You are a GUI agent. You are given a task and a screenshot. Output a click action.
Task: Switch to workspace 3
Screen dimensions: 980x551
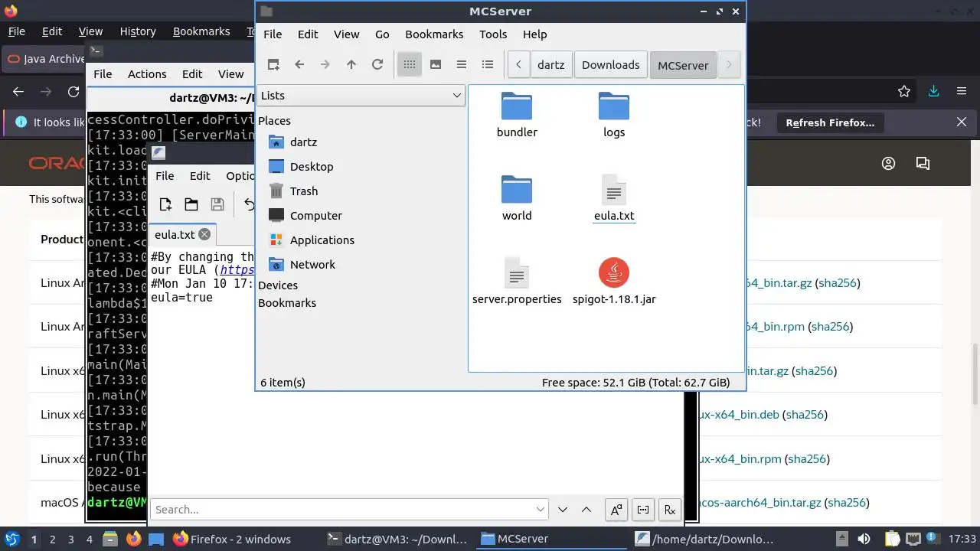coord(71,539)
